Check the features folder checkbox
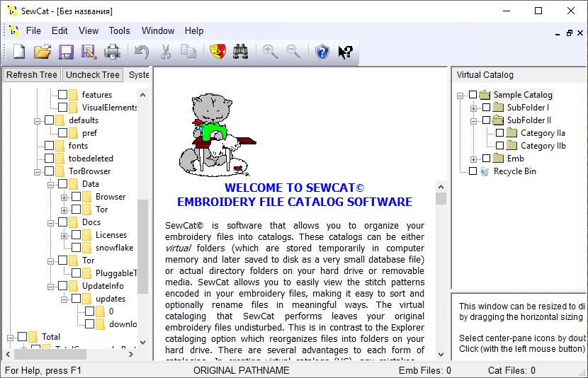This screenshot has width=588, height=378. pyautogui.click(x=62, y=94)
